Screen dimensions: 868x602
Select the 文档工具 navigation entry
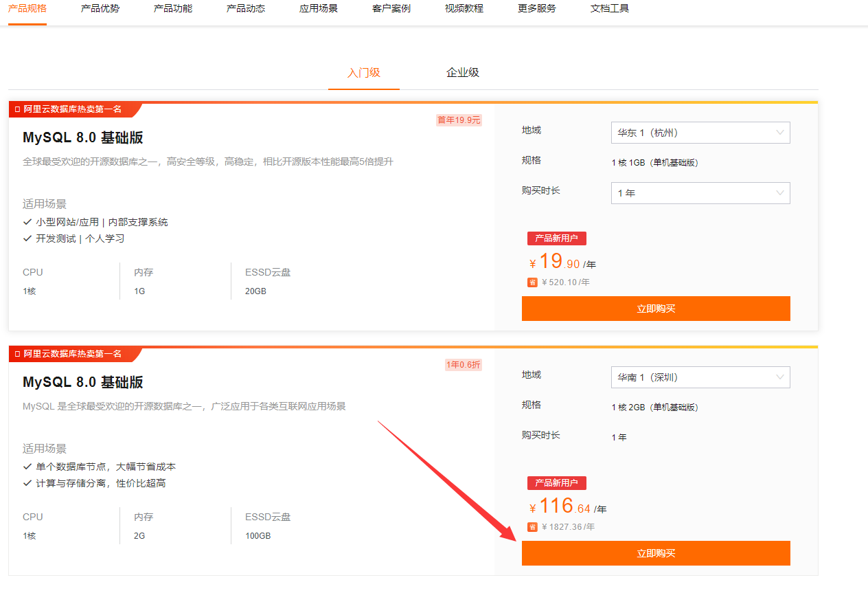[609, 10]
